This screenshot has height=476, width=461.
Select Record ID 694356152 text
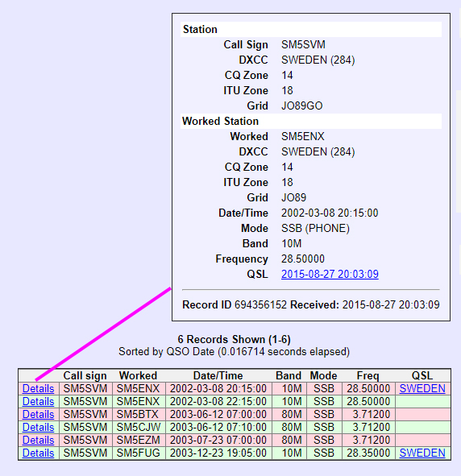point(235,304)
